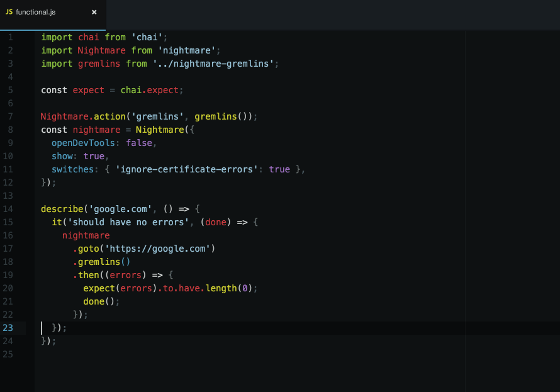This screenshot has width=560, height=392.
Task: Select the 'expect' constant on line 5
Action: click(88, 90)
